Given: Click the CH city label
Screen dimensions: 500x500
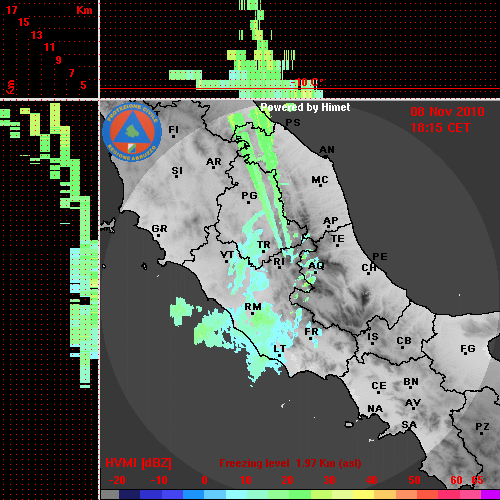Looking at the screenshot, I should coord(369,267).
